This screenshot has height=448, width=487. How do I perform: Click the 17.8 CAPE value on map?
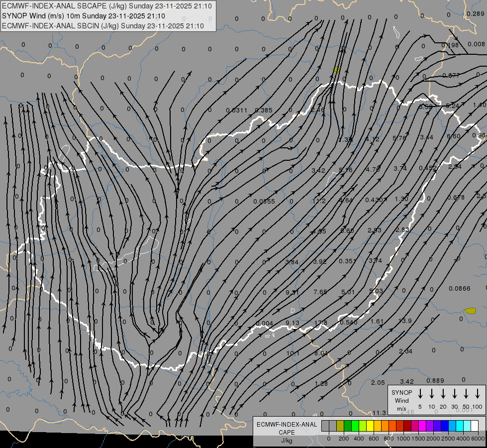pos(320,323)
